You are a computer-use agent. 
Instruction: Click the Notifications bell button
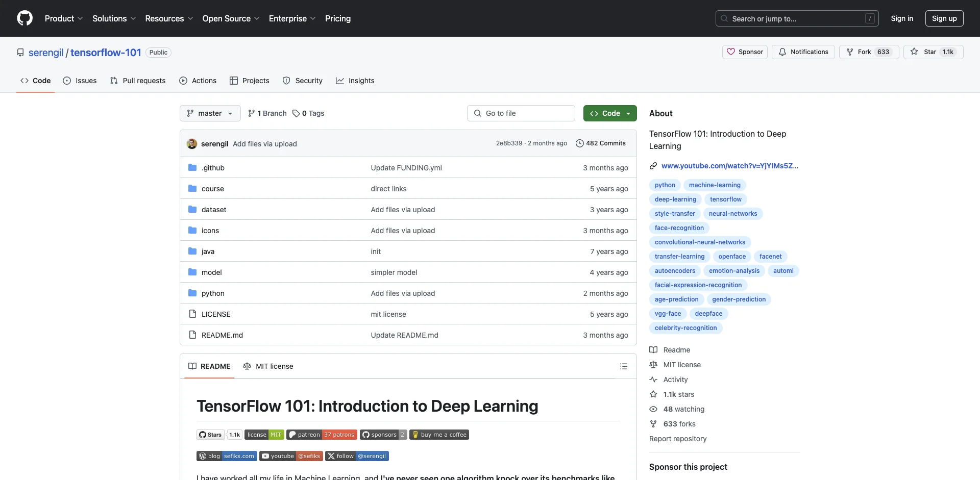pyautogui.click(x=803, y=52)
